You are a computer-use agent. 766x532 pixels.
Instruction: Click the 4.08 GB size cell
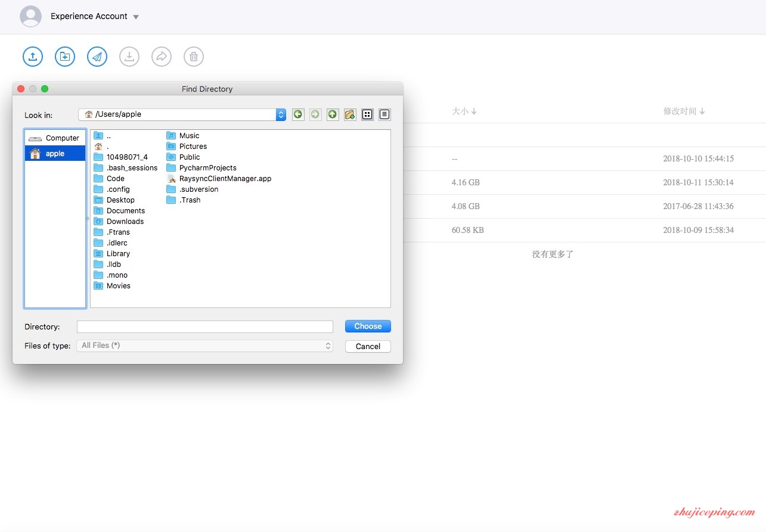466,206
